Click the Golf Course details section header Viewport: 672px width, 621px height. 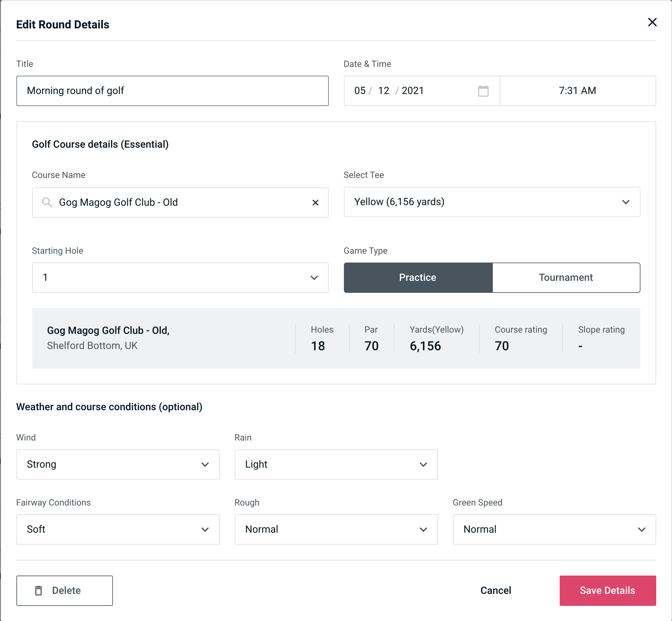click(100, 143)
